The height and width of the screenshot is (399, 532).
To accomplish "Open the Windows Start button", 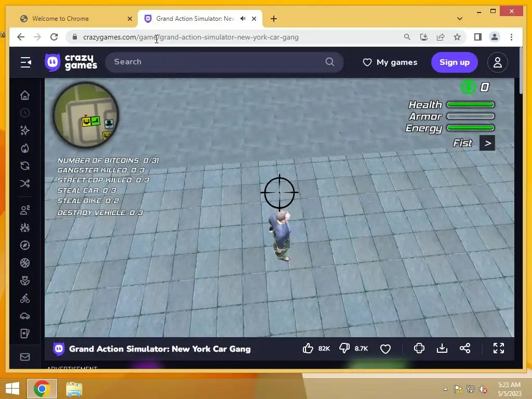I will tap(12, 388).
